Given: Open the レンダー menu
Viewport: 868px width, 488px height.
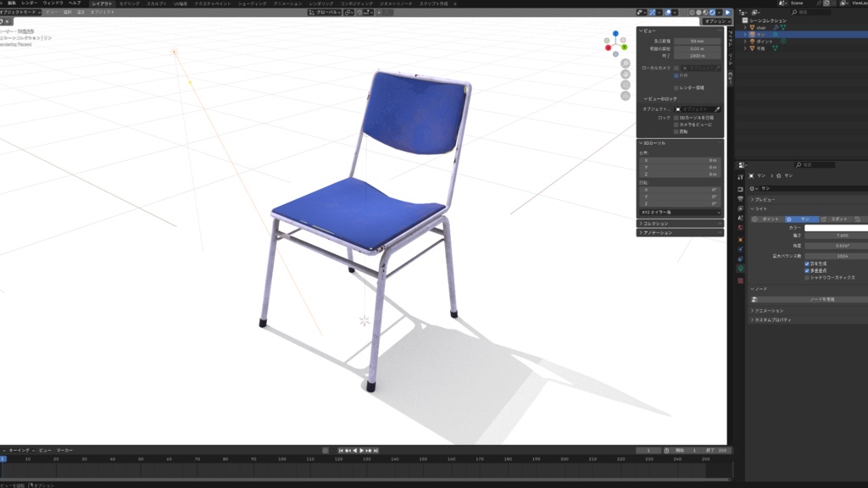Looking at the screenshot, I should click(x=30, y=3).
